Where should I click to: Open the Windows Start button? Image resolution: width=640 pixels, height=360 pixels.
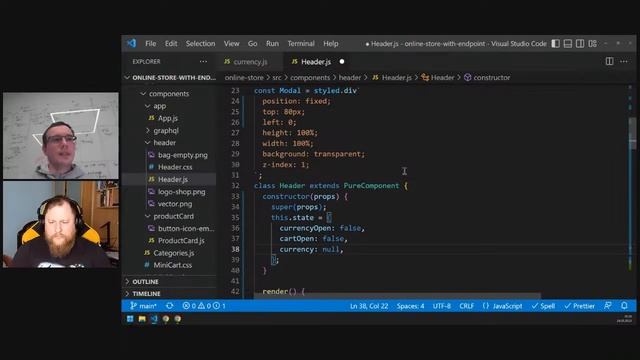(x=130, y=319)
